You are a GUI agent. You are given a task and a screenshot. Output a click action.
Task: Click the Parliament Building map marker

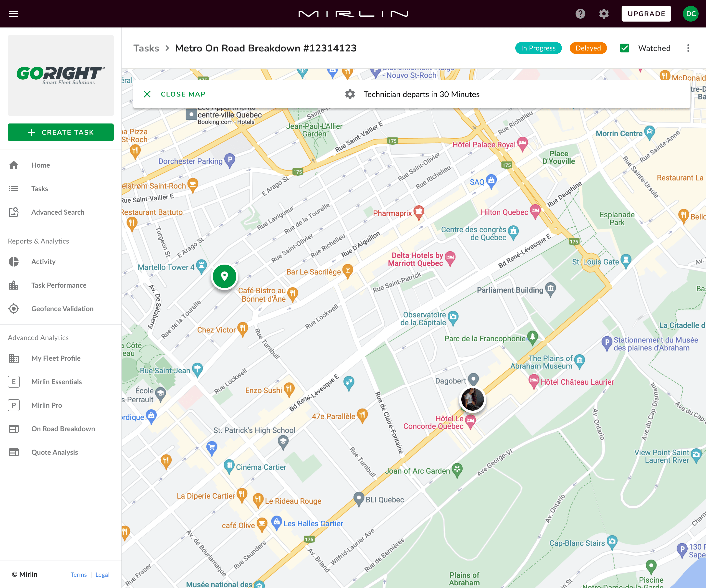[550, 289]
